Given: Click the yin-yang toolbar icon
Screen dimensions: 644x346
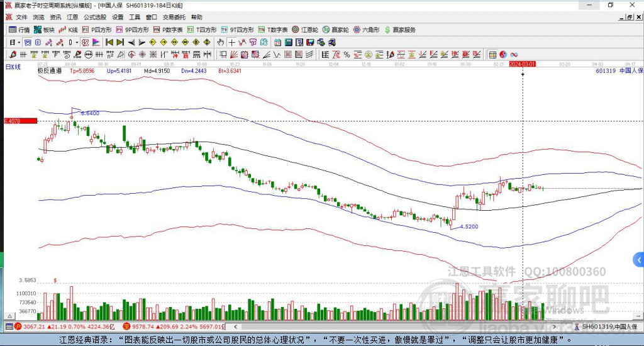Looking at the screenshot, I should [503, 55].
